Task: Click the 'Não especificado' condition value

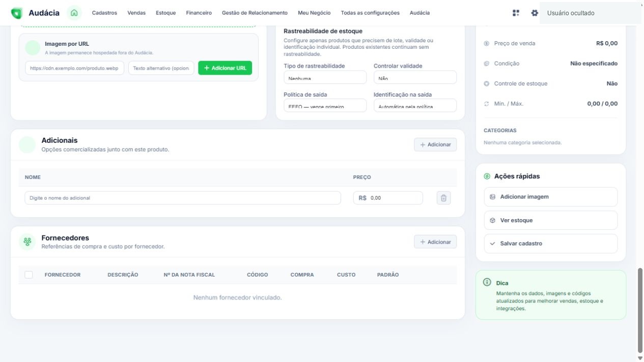Action: tap(594, 64)
